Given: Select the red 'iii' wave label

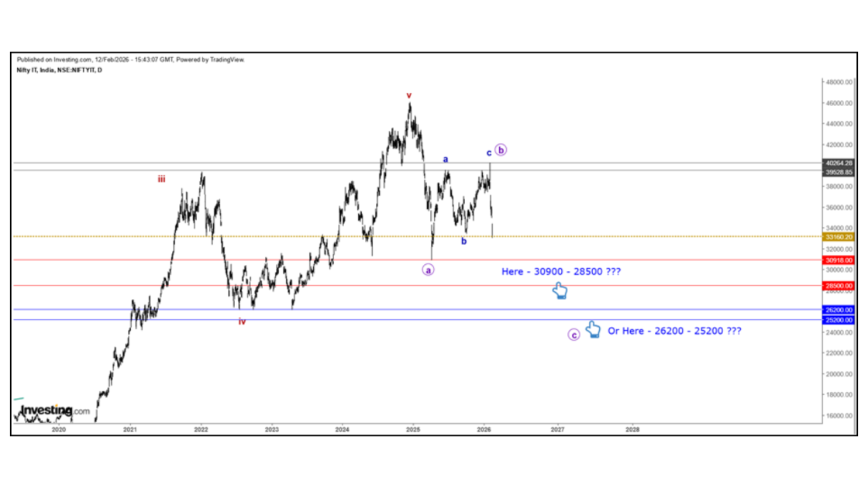Looking at the screenshot, I should (x=161, y=179).
